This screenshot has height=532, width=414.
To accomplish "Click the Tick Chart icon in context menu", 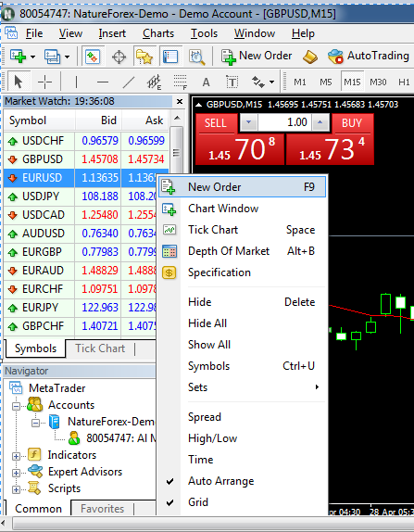I will click(x=169, y=230).
